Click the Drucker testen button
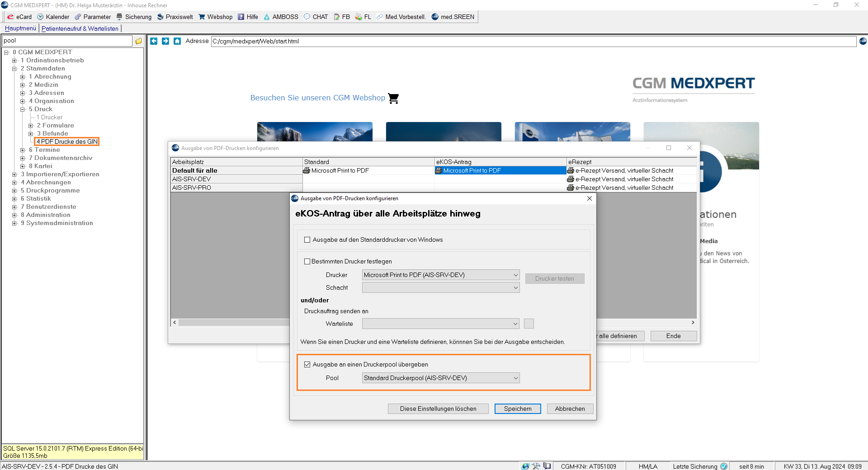The width and height of the screenshot is (868, 470). click(555, 278)
